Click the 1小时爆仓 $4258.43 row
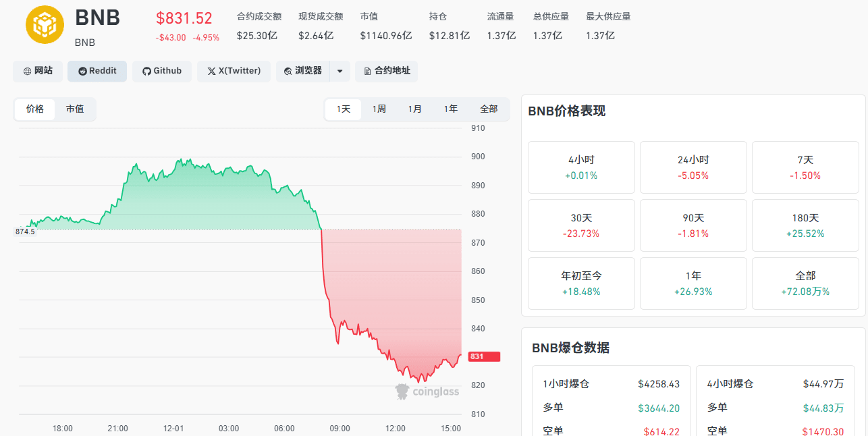The height and width of the screenshot is (436, 868). coord(611,384)
